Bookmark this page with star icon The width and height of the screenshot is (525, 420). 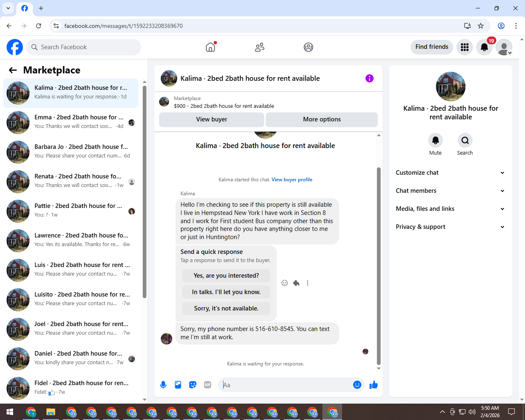tap(481, 26)
